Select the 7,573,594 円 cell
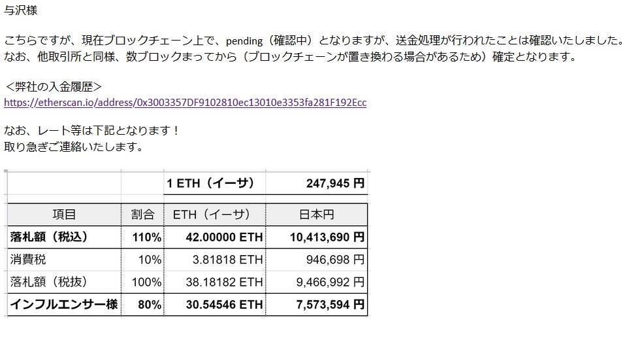The image size is (644, 346). point(317,304)
